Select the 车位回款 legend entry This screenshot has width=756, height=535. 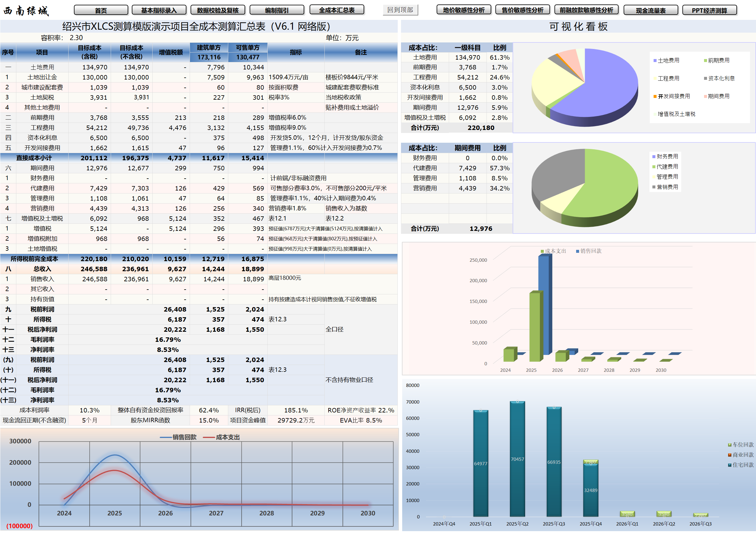741,445
